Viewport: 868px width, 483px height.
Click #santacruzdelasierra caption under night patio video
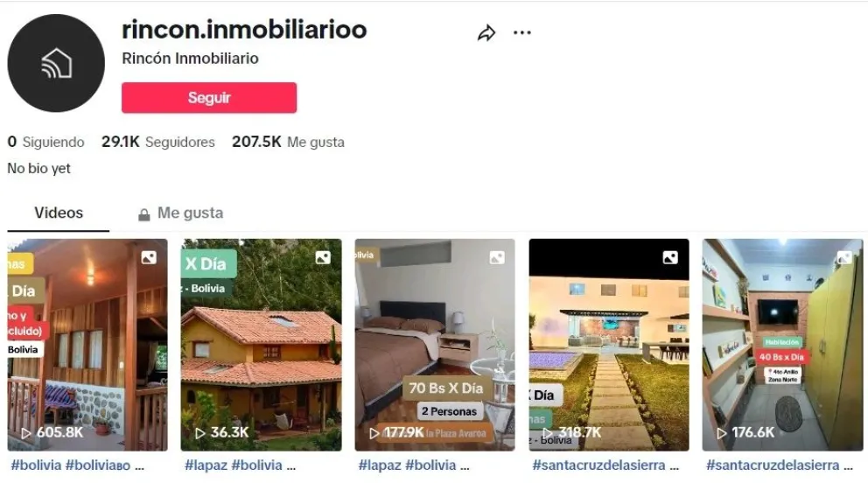click(605, 465)
